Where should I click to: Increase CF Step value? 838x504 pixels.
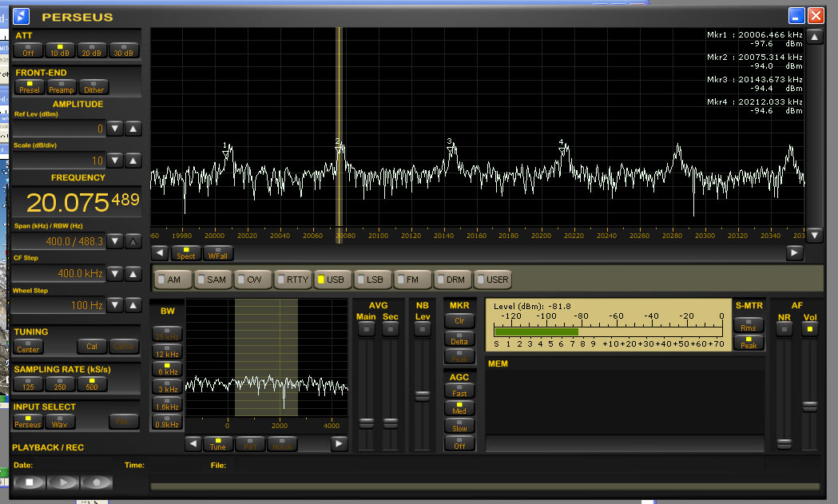133,274
